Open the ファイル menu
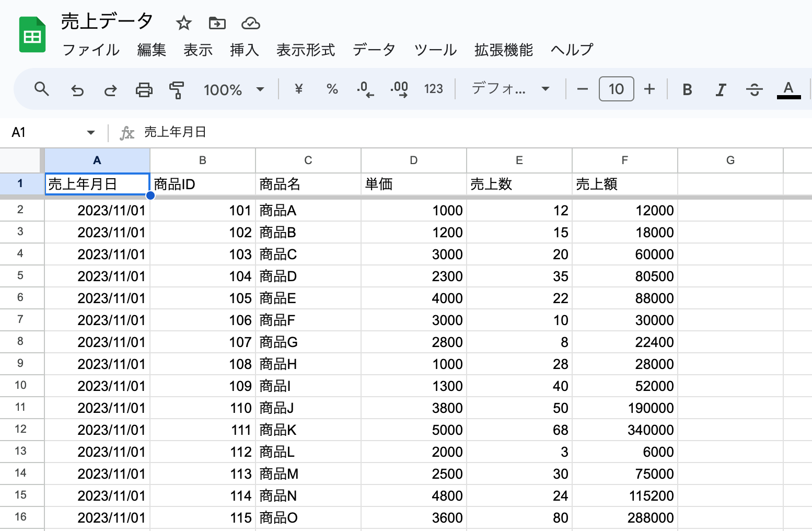 (x=91, y=50)
